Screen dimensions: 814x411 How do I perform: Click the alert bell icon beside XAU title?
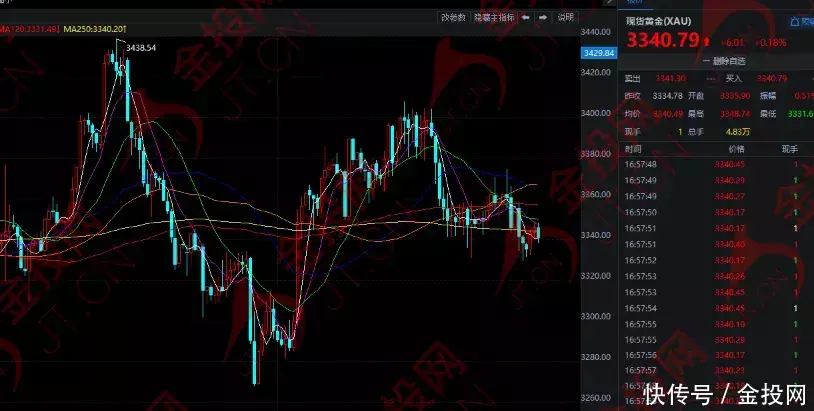[x=795, y=21]
